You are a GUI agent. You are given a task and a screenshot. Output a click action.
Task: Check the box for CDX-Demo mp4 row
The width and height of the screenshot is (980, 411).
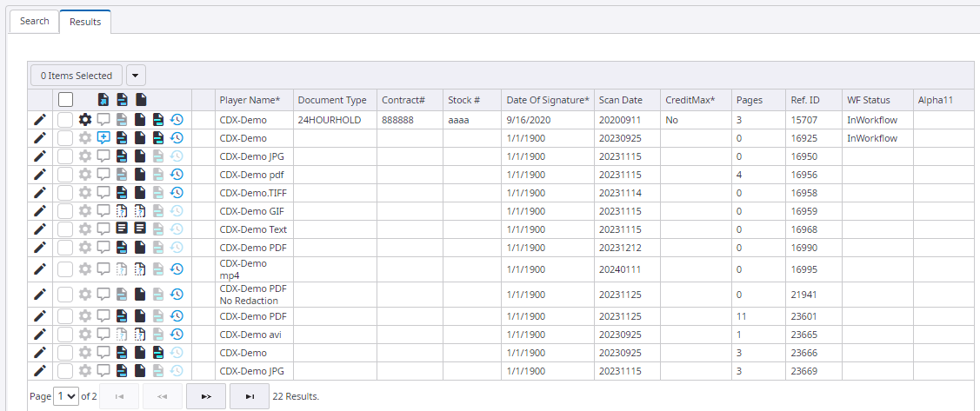tap(65, 269)
